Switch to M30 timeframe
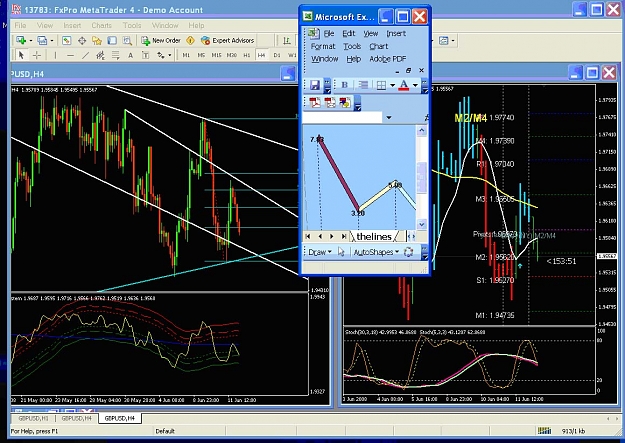This screenshot has height=443, width=625. click(x=232, y=55)
